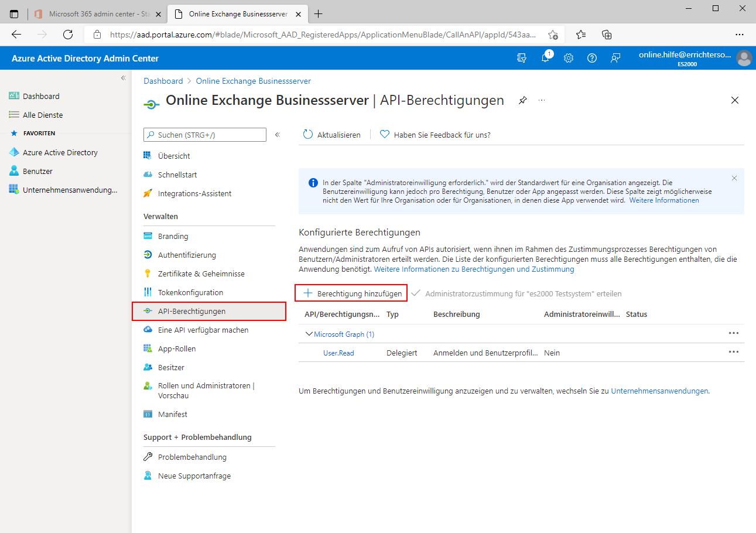Viewport: 756px width, 533px height.
Task: Open Besitzer menu item
Action: point(171,367)
